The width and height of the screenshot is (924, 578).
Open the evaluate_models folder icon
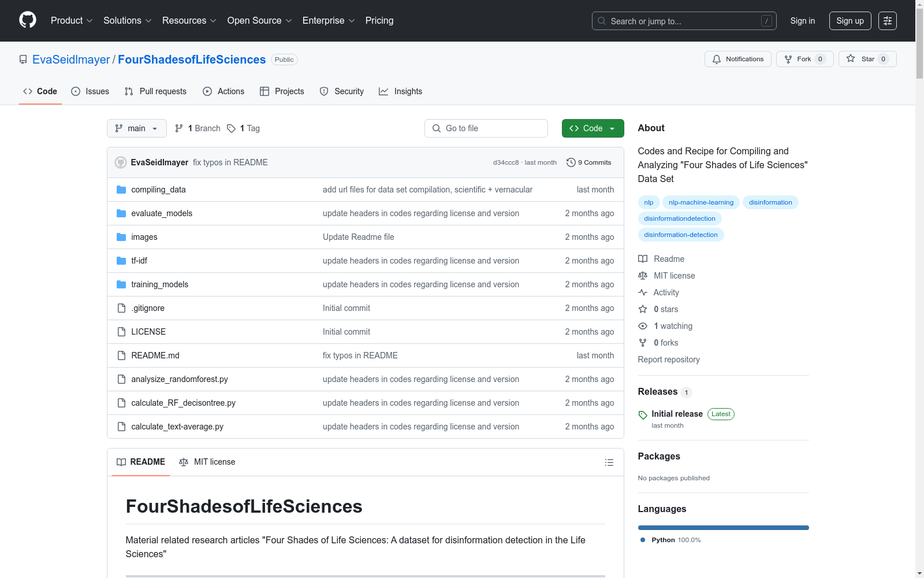[121, 213]
